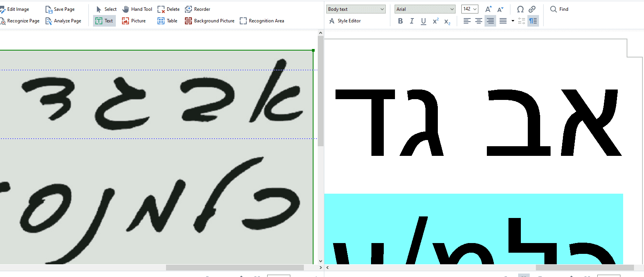Click the highlighted cyan text line
644x277 pixels.
click(x=473, y=229)
